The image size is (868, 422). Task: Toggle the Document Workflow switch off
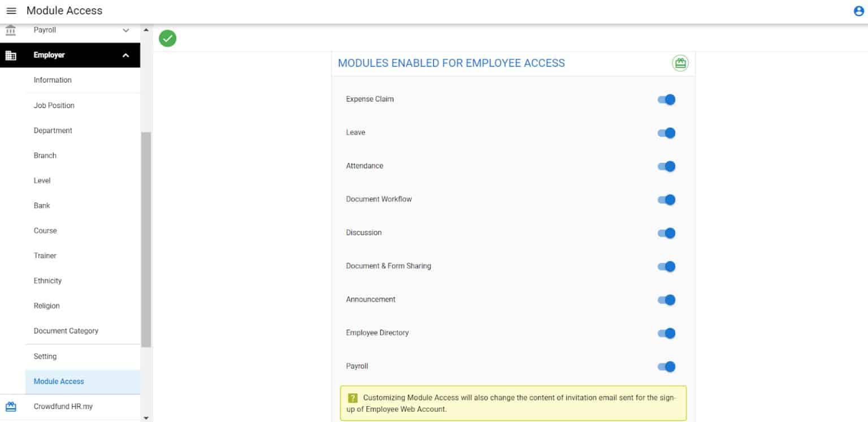click(x=666, y=199)
